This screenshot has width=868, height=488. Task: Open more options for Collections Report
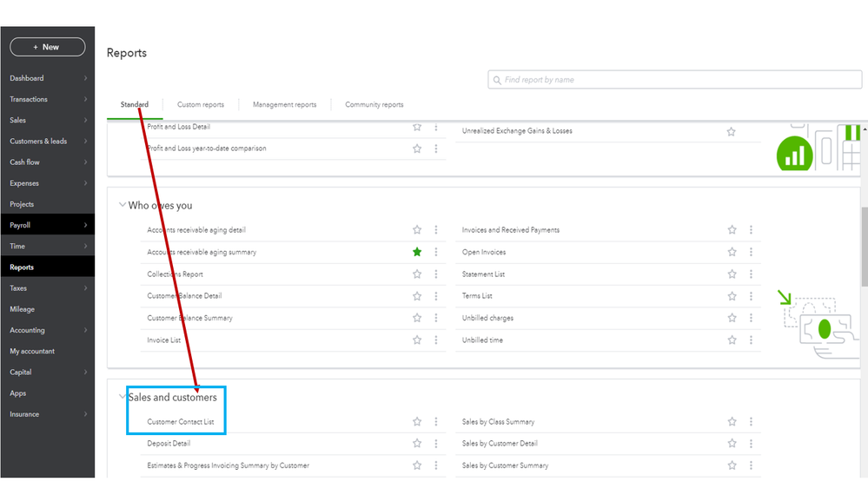click(436, 274)
